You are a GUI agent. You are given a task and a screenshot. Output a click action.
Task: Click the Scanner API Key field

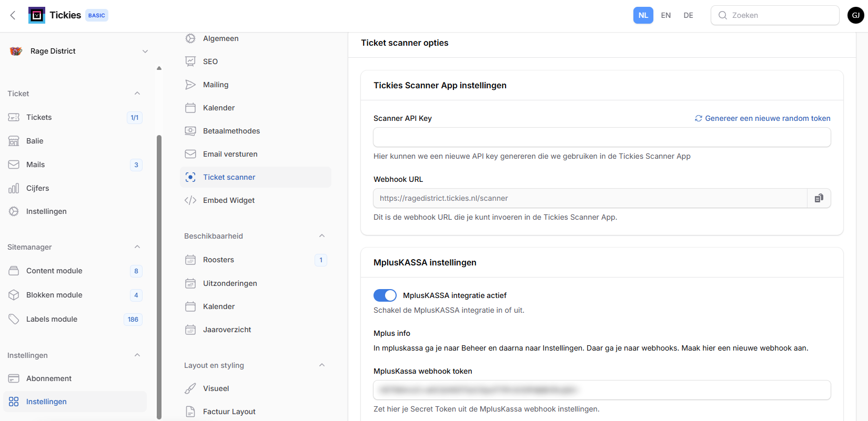(602, 137)
